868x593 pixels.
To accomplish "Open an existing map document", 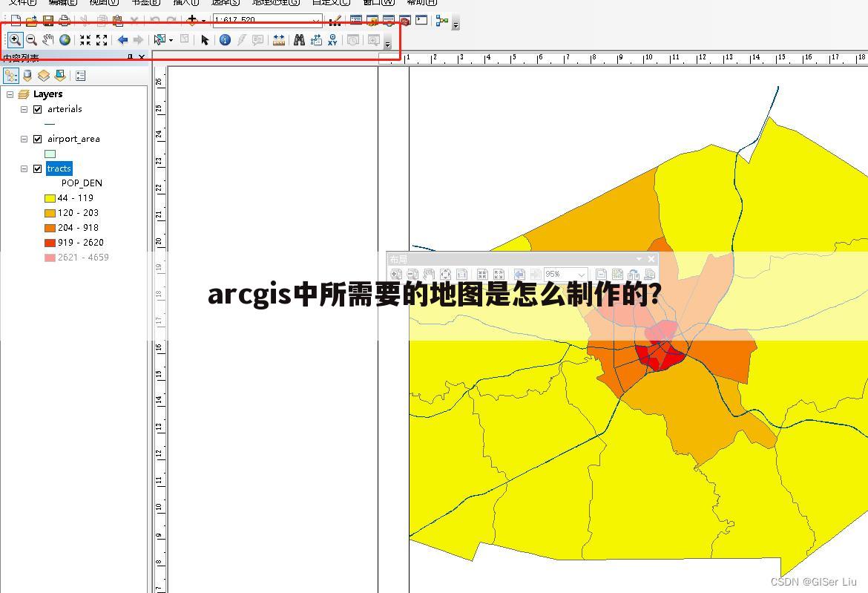I will (32, 21).
